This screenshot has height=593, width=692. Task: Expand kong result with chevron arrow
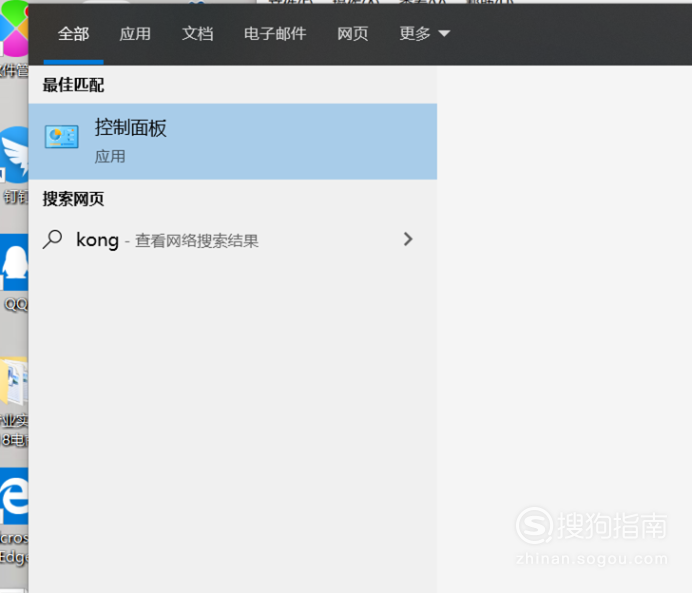408,239
